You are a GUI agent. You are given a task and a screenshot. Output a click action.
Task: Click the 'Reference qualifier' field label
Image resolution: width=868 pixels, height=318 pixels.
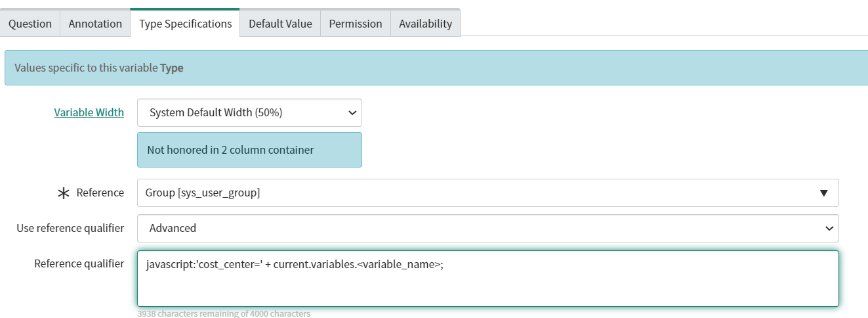pyautogui.click(x=79, y=263)
